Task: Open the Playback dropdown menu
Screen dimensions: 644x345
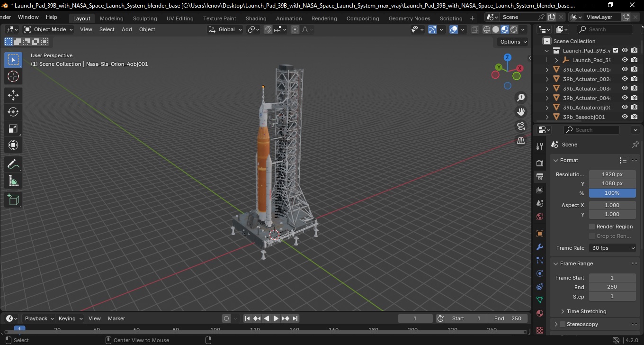Action: coord(39,318)
